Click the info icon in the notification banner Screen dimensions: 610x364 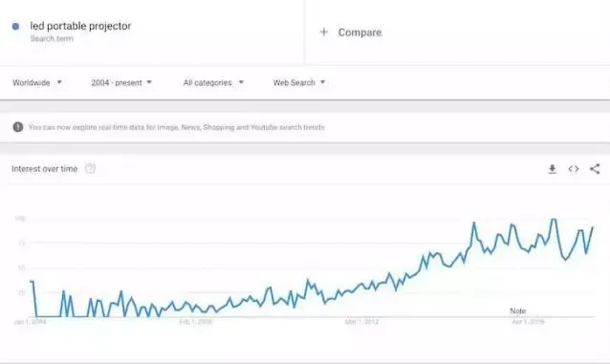[x=18, y=127]
